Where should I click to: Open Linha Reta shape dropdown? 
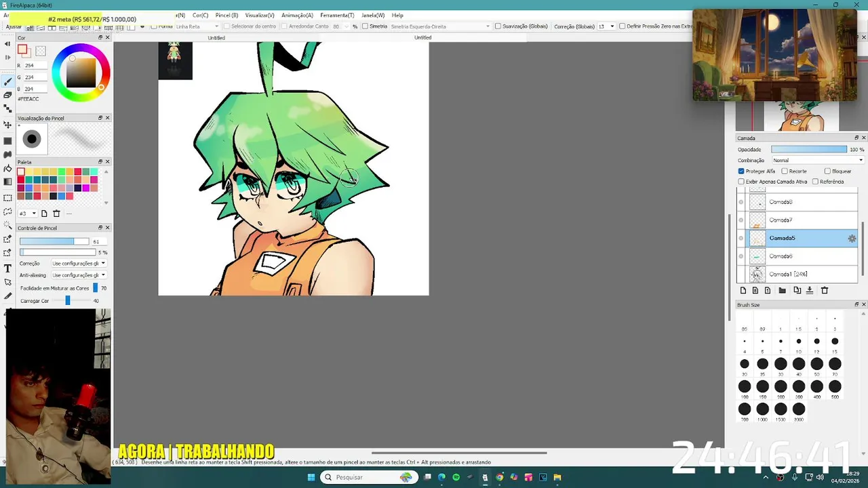197,26
